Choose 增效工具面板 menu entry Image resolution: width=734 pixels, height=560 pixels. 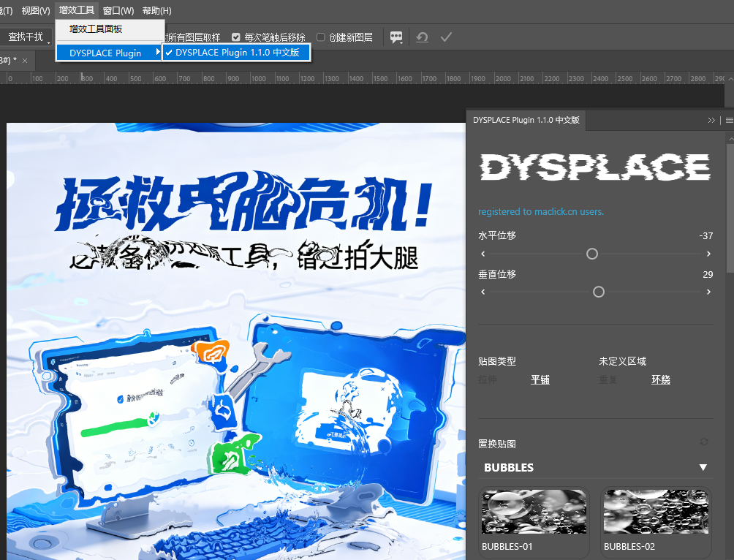110,29
